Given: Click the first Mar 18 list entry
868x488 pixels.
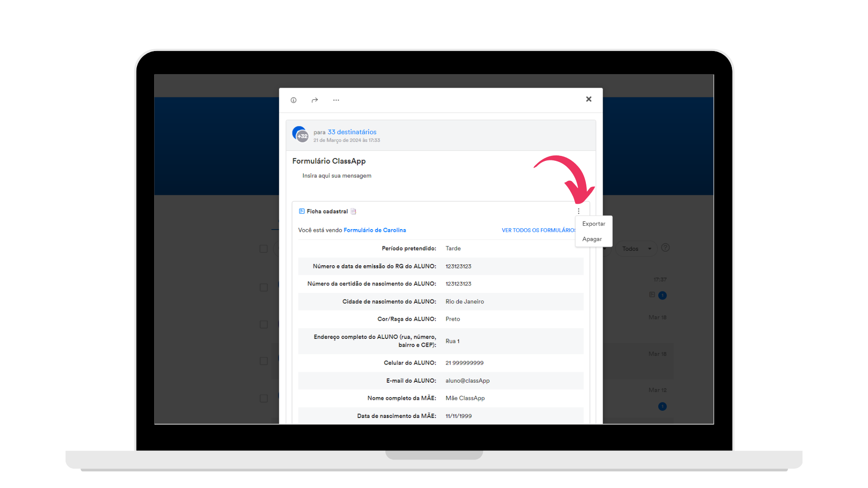Looking at the screenshot, I should point(657,317).
